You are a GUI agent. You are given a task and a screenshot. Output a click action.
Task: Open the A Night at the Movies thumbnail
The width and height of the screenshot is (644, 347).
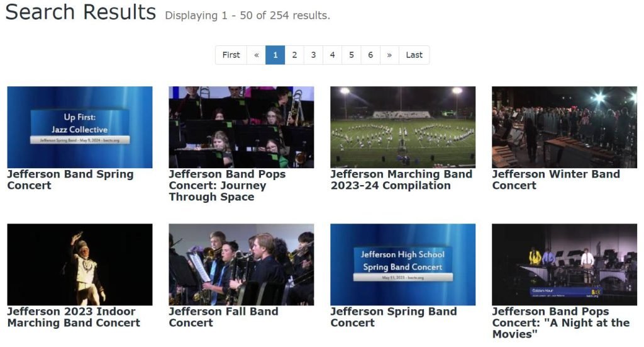tap(564, 265)
